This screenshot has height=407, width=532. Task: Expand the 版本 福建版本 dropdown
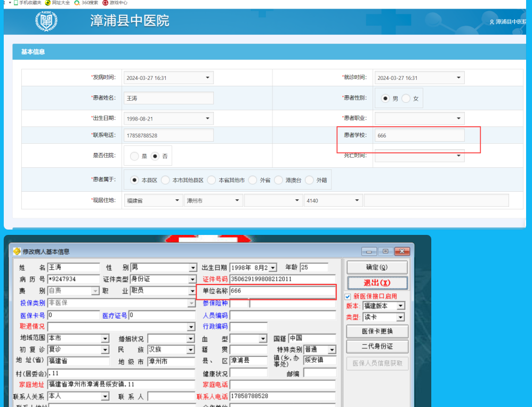pos(401,306)
